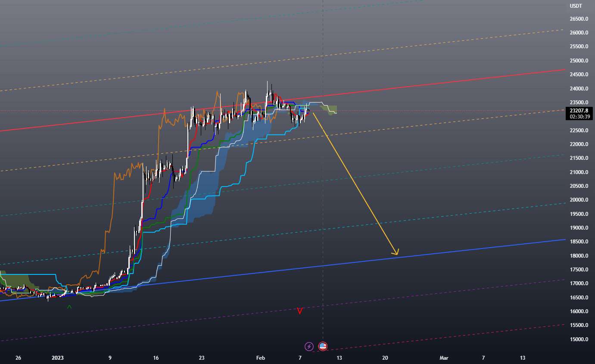Open the US flag economic event icon
Image resolution: width=595 pixels, height=364 pixels.
pos(323,346)
